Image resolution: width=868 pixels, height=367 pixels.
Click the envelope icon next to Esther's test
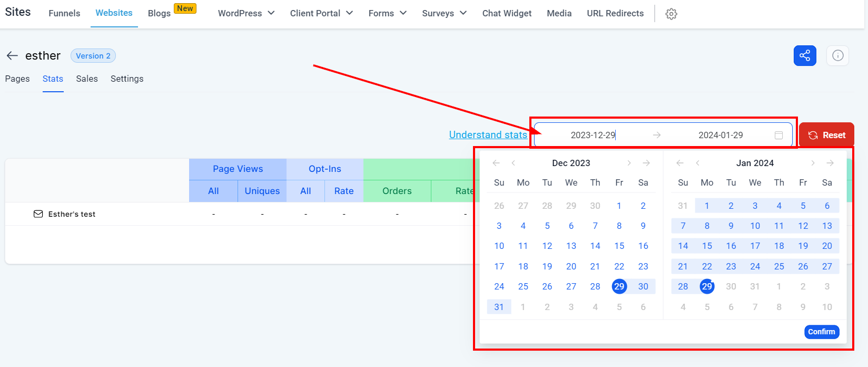click(38, 214)
